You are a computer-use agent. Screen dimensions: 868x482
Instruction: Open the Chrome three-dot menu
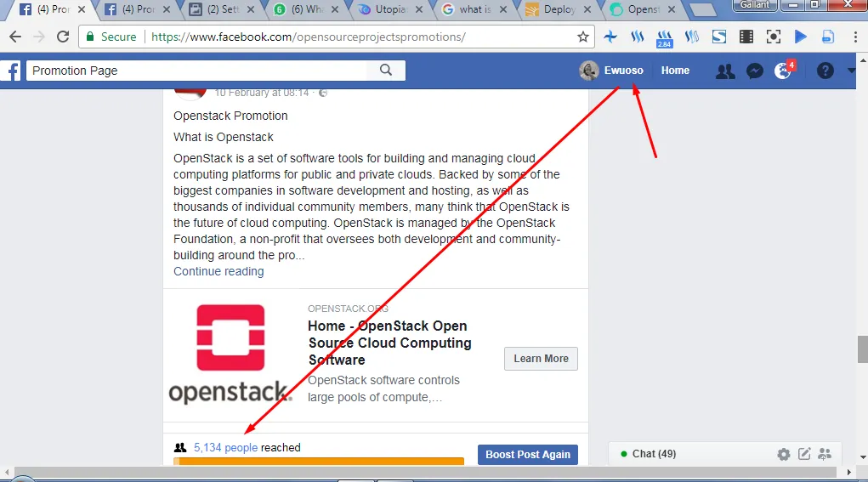[856, 37]
